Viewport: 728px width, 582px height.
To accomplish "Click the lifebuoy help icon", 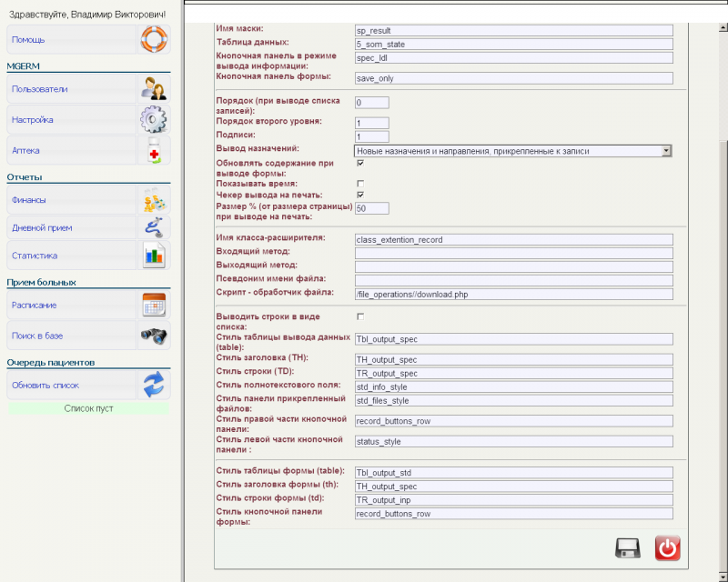I will [154, 40].
